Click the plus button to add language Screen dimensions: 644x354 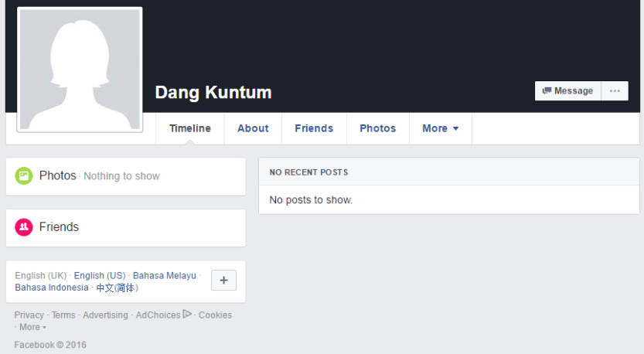point(223,281)
